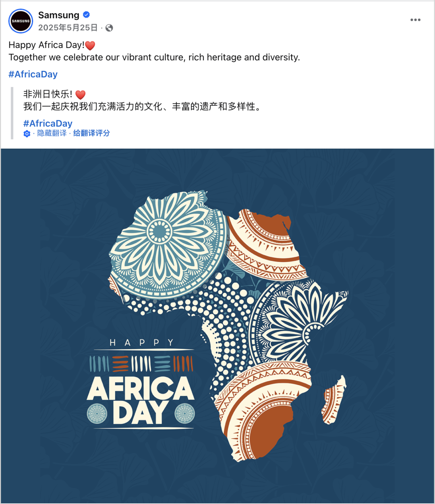Click the Africa continent map graphic
435x504 pixels.
pyautogui.click(x=226, y=306)
